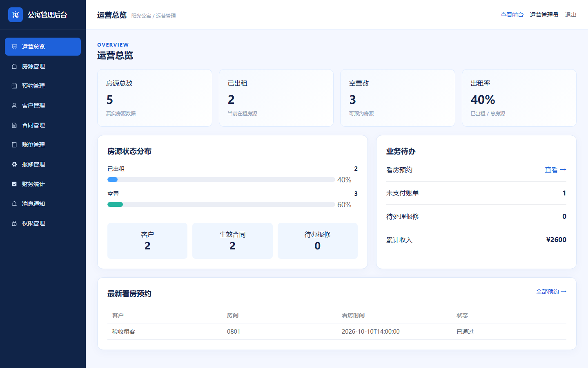588x368 pixels.
Task: Click the gear icon beside 报修管理
Action: coord(14,164)
